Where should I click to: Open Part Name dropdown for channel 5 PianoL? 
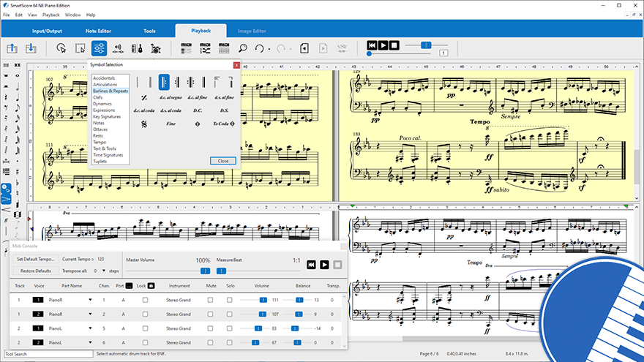(90, 328)
